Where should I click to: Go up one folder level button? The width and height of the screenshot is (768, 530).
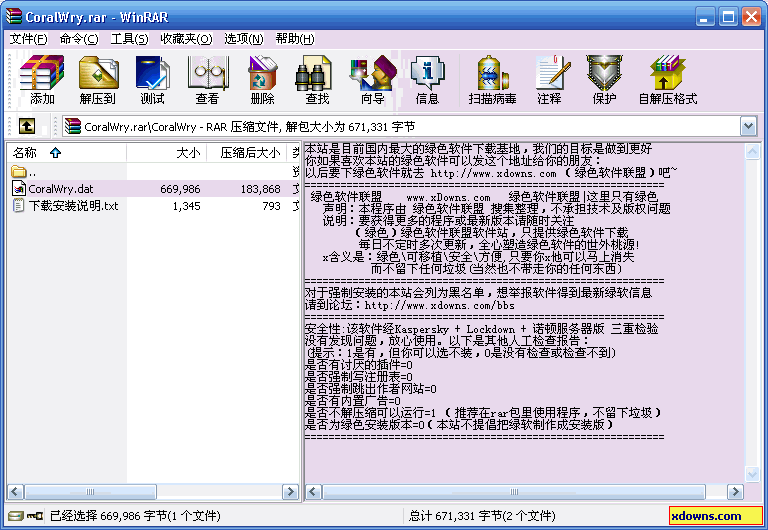coord(27,126)
